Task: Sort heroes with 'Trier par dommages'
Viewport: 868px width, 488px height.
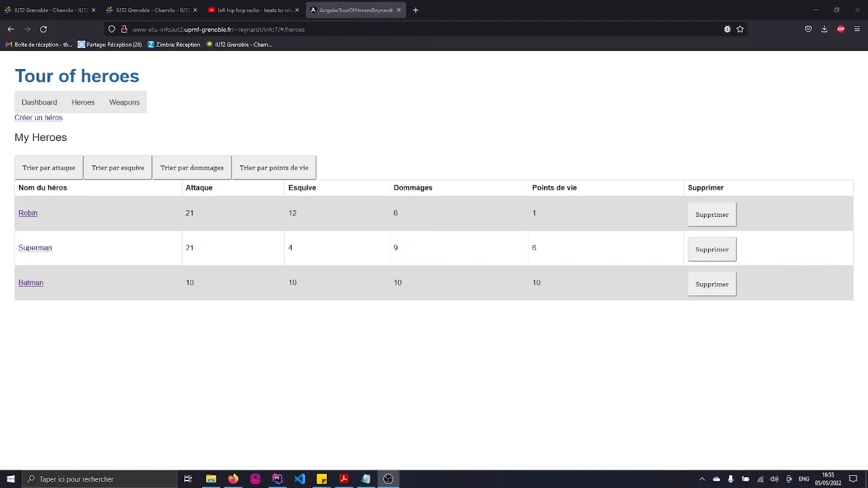Action: click(192, 167)
